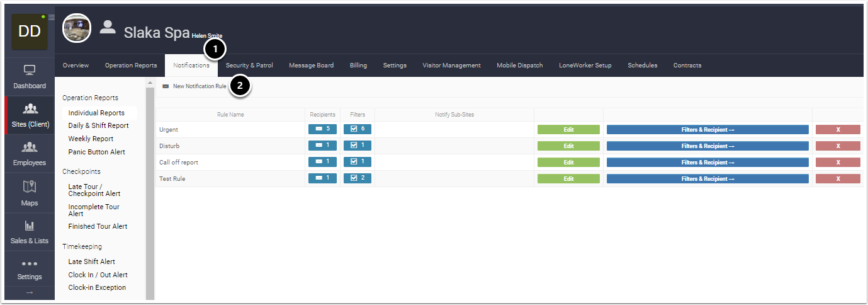Viewport: 868px width, 305px height.
Task: Click the Rule Name column header
Action: coord(230,115)
